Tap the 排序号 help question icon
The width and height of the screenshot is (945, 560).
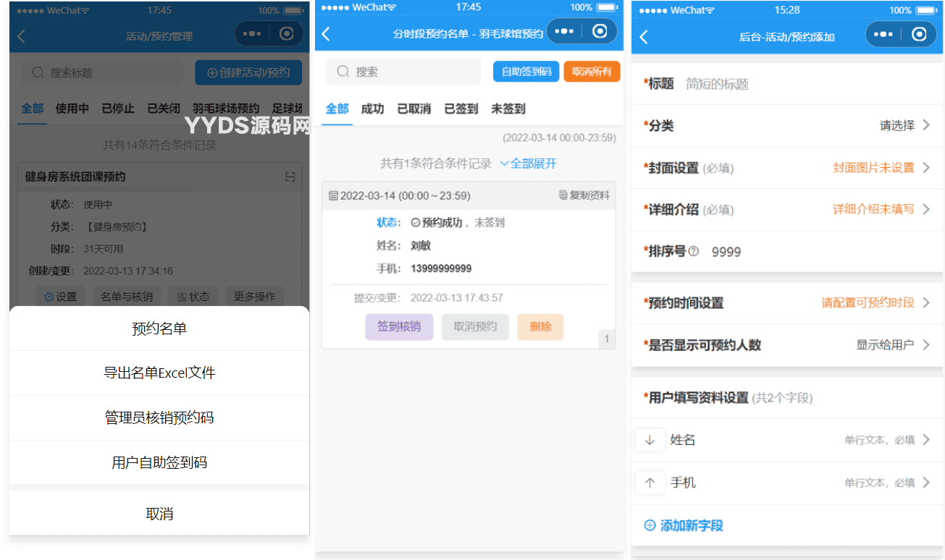694,252
